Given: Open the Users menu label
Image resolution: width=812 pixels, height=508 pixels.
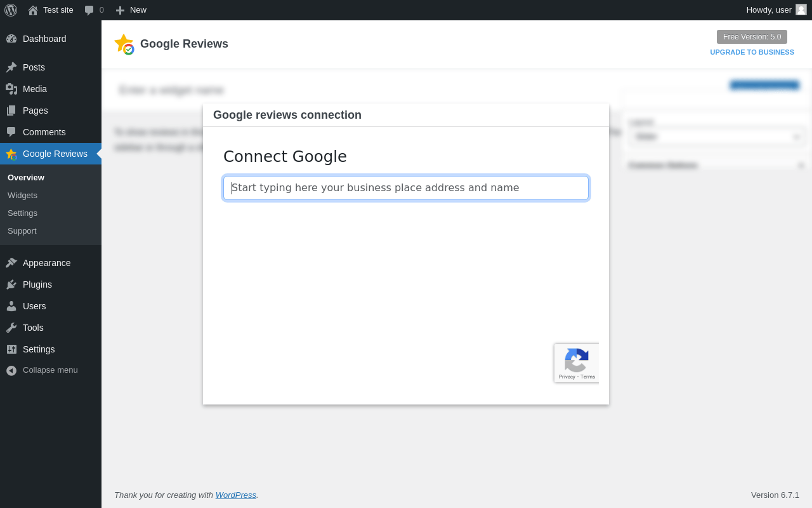Looking at the screenshot, I should (34, 306).
